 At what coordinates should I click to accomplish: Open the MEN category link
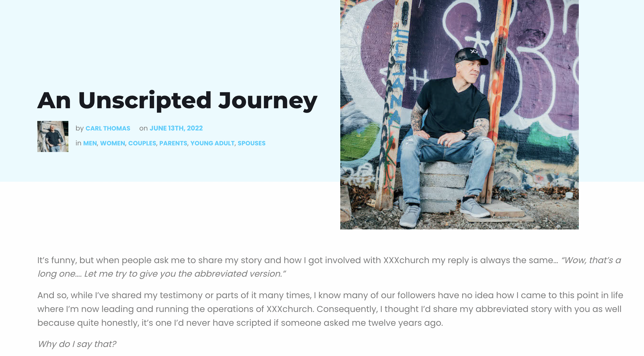point(90,143)
